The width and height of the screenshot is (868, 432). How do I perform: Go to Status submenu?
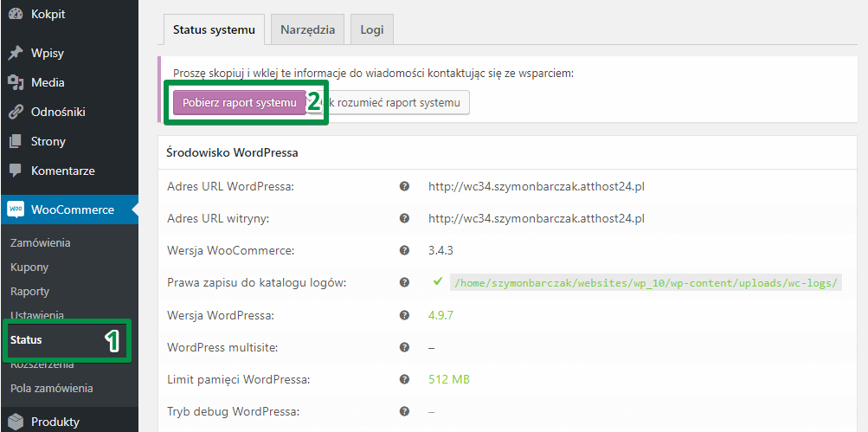pyautogui.click(x=26, y=339)
